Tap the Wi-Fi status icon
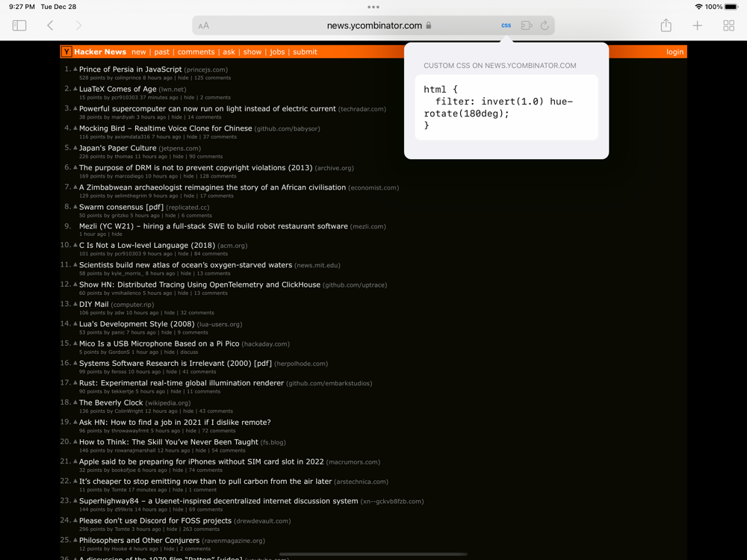This screenshot has height=560, width=747. 699,7
